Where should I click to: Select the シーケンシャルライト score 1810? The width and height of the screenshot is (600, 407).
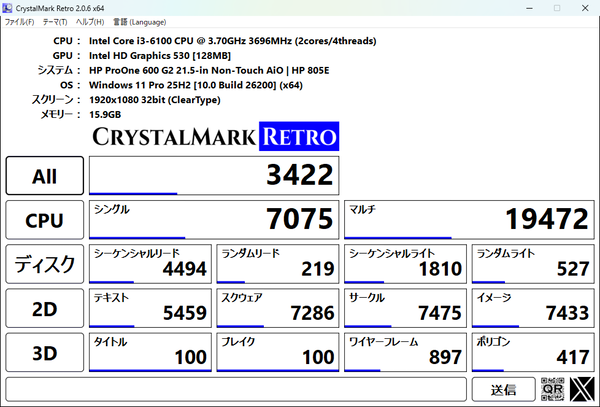pos(440,269)
